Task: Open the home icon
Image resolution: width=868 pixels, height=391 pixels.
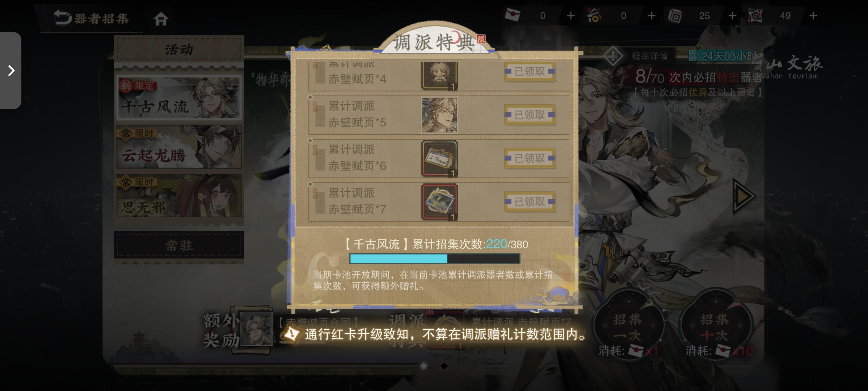Action: click(161, 19)
